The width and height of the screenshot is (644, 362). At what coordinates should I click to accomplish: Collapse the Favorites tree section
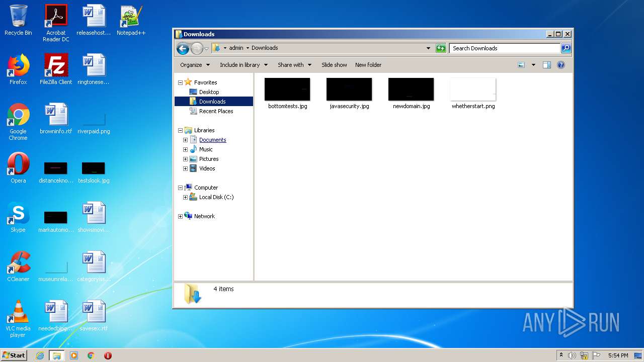click(x=180, y=82)
